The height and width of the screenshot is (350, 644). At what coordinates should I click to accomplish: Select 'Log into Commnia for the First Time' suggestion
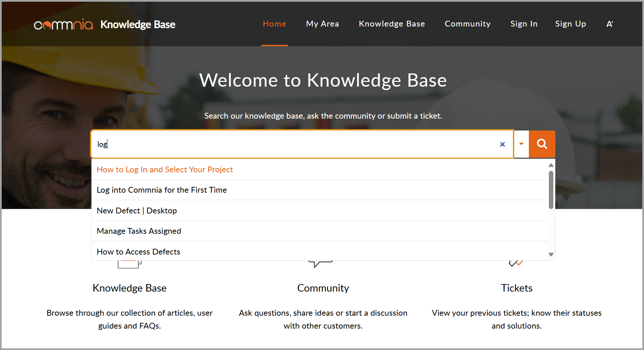click(319, 190)
